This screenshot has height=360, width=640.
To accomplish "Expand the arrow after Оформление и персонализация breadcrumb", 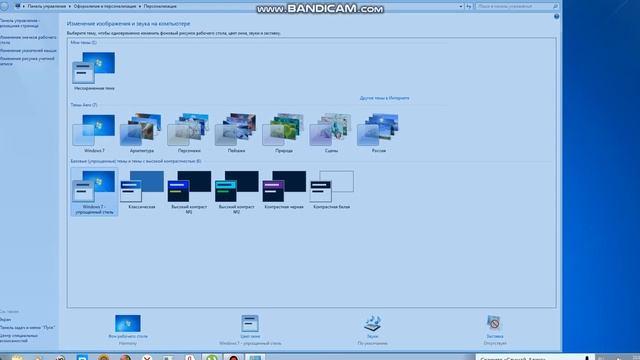I will pyautogui.click(x=140, y=7).
